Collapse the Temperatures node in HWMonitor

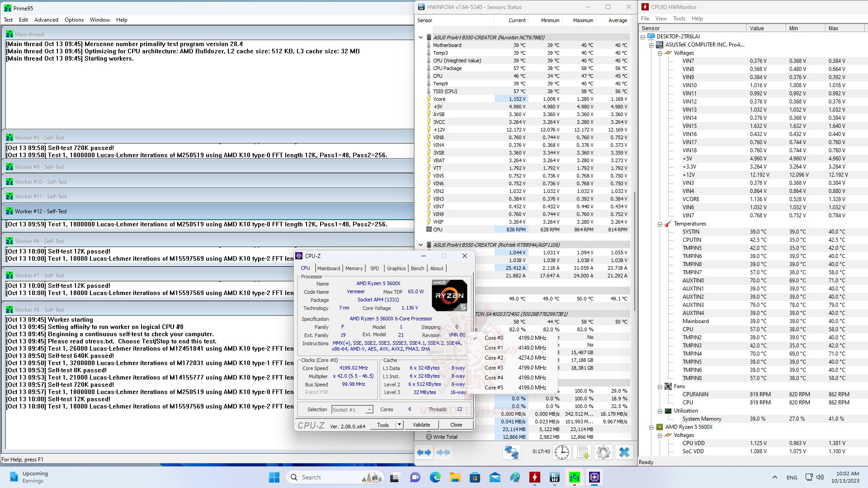coord(660,224)
